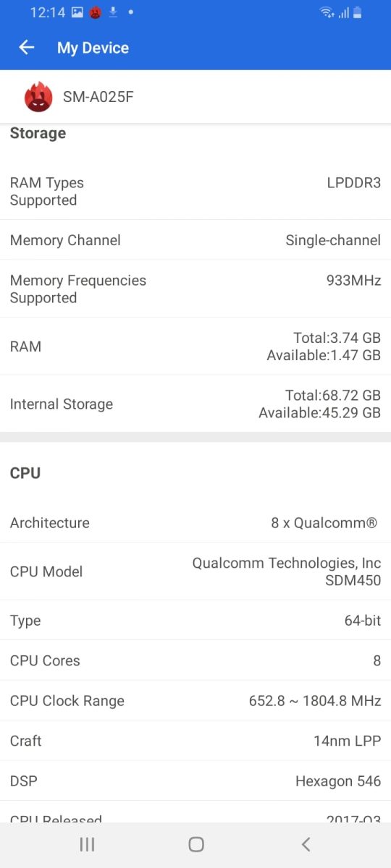
Task: Select the DSP Hexagon 546 row
Action: 195,780
